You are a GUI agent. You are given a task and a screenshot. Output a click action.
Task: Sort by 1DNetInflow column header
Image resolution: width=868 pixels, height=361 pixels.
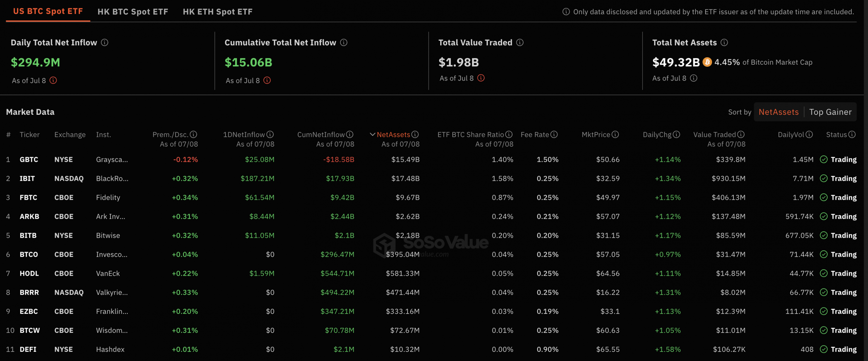(244, 134)
